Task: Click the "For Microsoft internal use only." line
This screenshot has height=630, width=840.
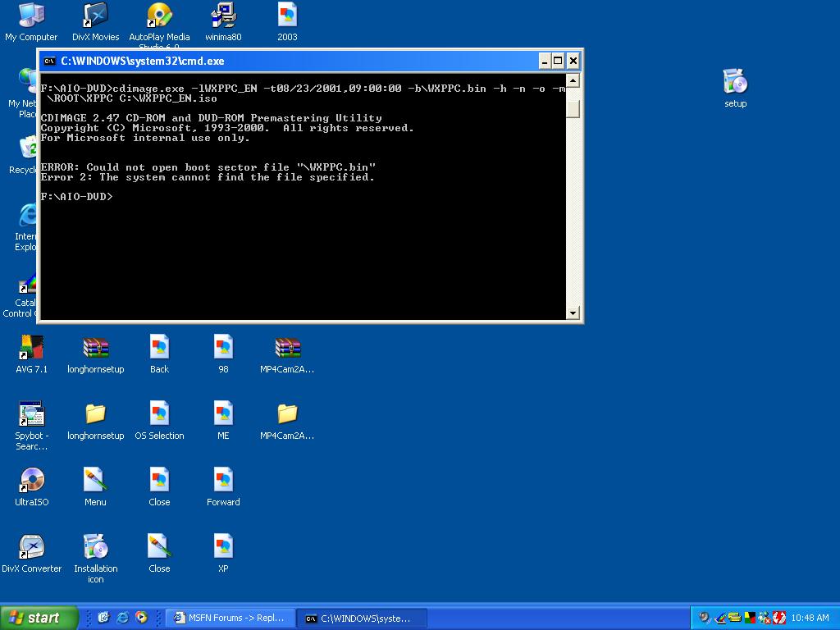Action: click(x=145, y=138)
